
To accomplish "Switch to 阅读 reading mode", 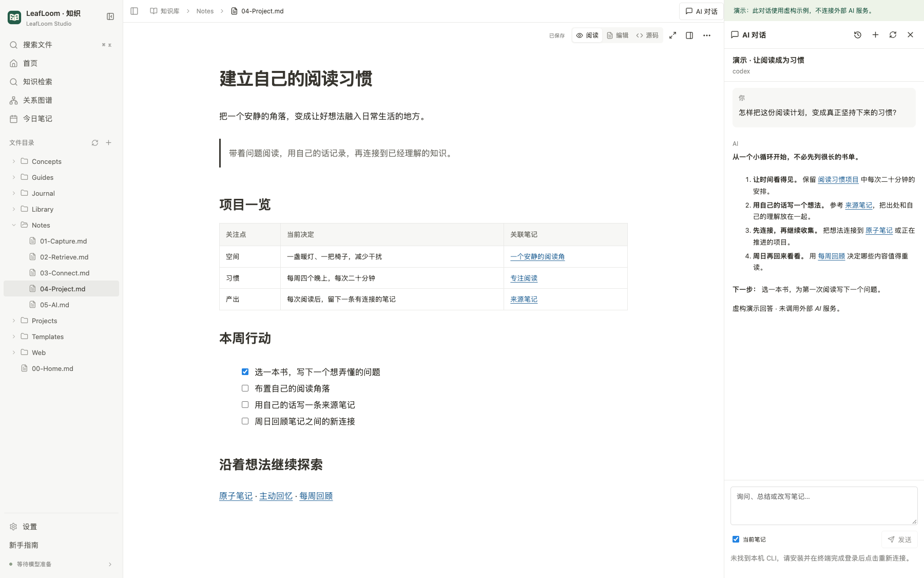I will 587,35.
